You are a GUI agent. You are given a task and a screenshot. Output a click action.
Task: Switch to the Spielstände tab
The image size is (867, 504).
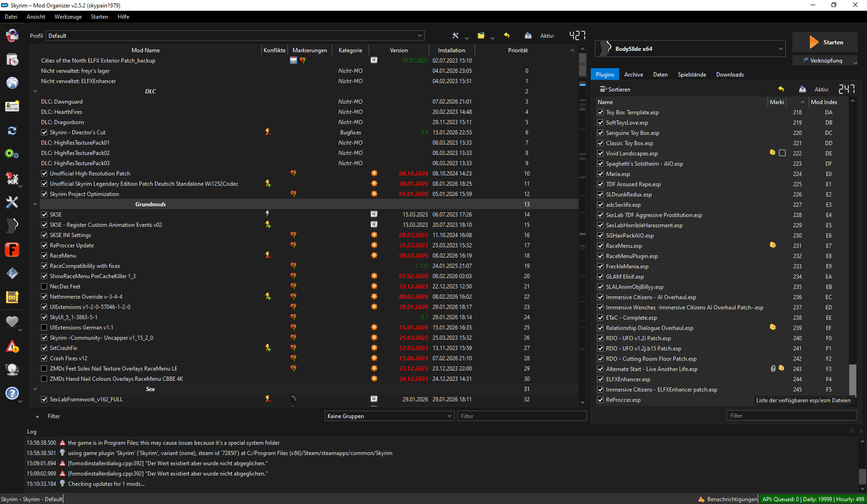click(x=692, y=75)
